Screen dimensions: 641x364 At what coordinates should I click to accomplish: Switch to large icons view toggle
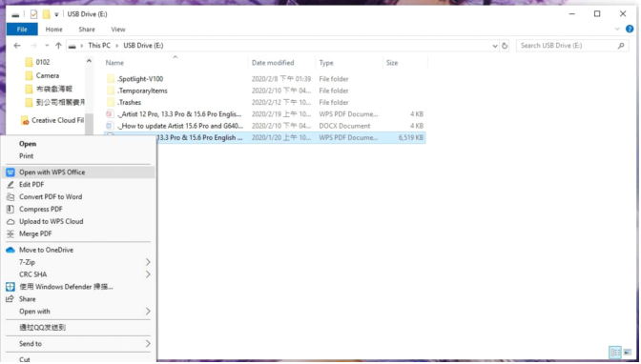[628, 353]
